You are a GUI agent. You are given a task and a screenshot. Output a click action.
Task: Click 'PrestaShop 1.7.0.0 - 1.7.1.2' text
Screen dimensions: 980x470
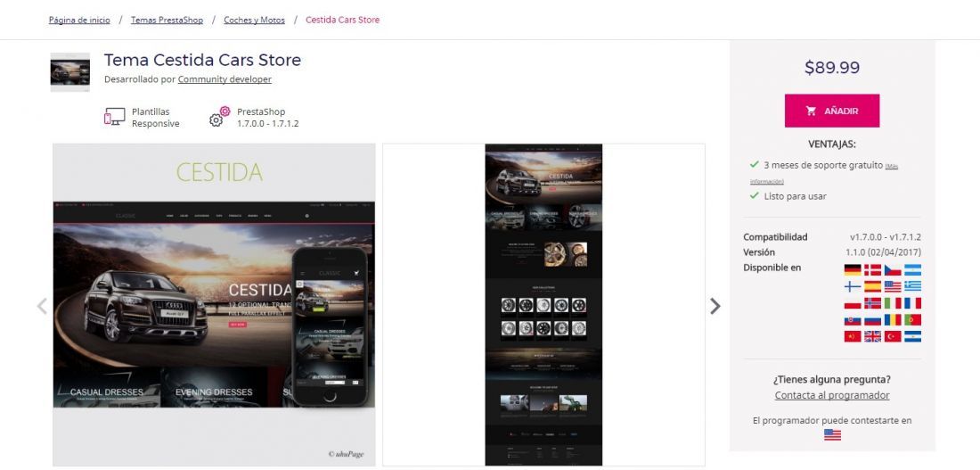[267, 118]
